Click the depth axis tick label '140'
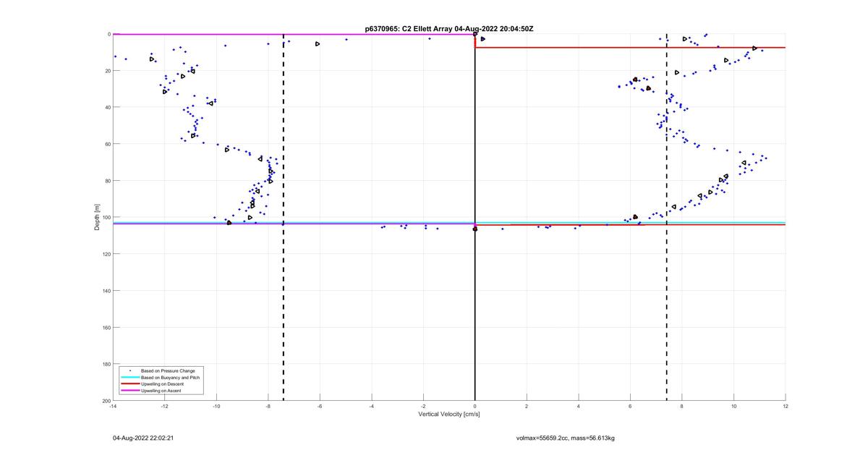This screenshot has height=450, width=868. tap(106, 291)
